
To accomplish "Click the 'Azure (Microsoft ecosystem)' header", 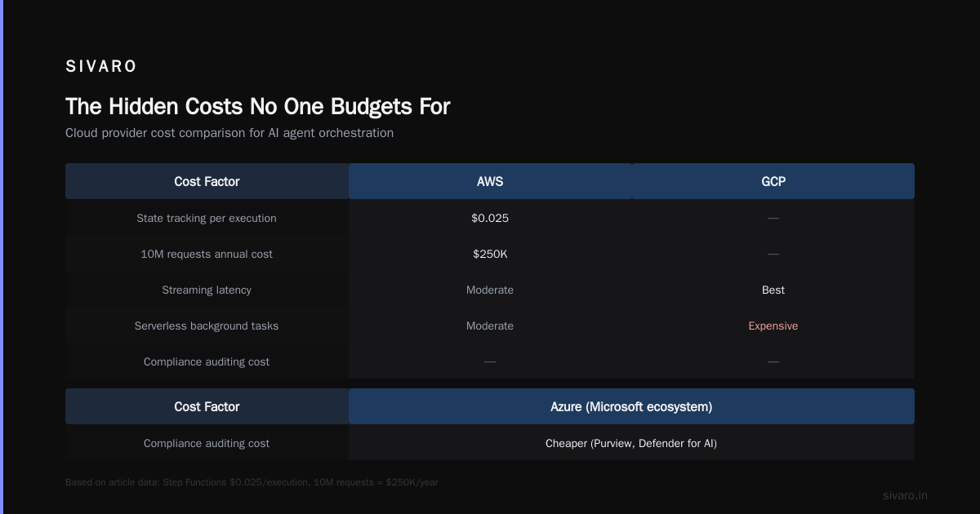I will 631,406.
